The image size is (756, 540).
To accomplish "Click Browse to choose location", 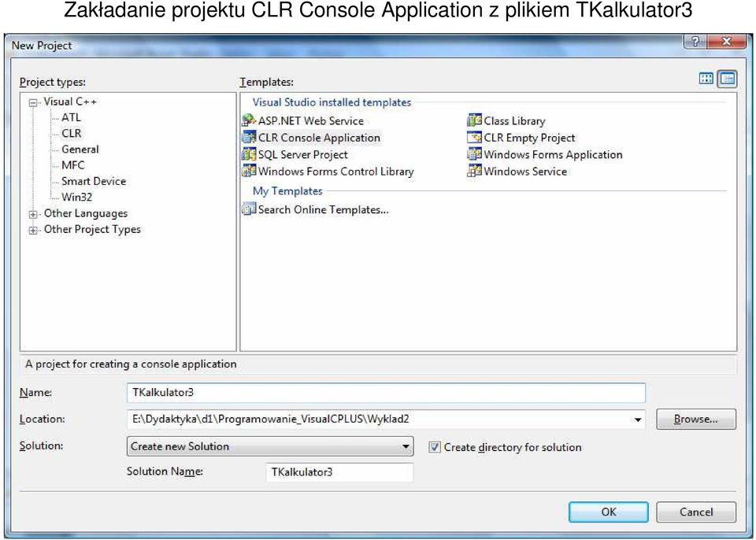I will [x=695, y=419].
